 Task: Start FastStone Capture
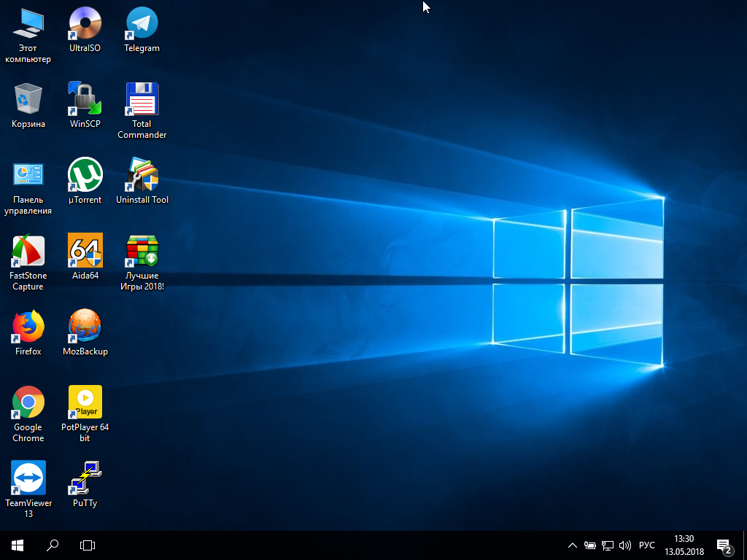point(27,252)
